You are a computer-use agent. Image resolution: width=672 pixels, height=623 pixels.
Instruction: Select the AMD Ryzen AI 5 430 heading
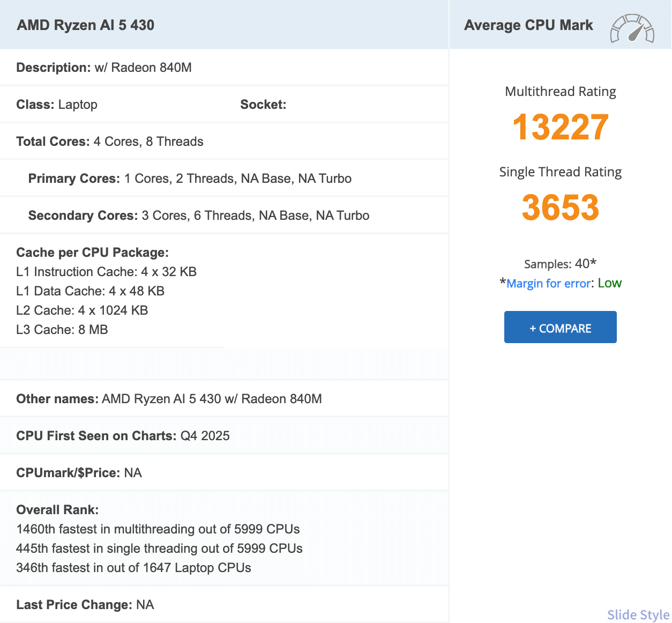coord(86,25)
